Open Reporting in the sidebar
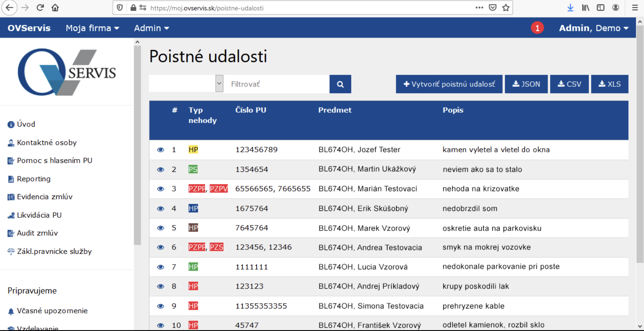Image resolution: width=644 pixels, height=331 pixels. pyautogui.click(x=29, y=179)
